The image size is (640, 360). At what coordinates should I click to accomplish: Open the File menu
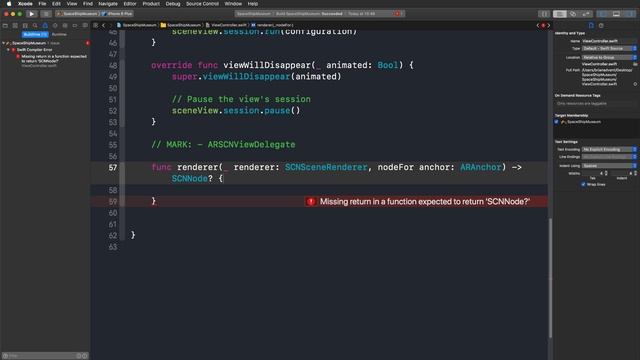(x=42, y=4)
